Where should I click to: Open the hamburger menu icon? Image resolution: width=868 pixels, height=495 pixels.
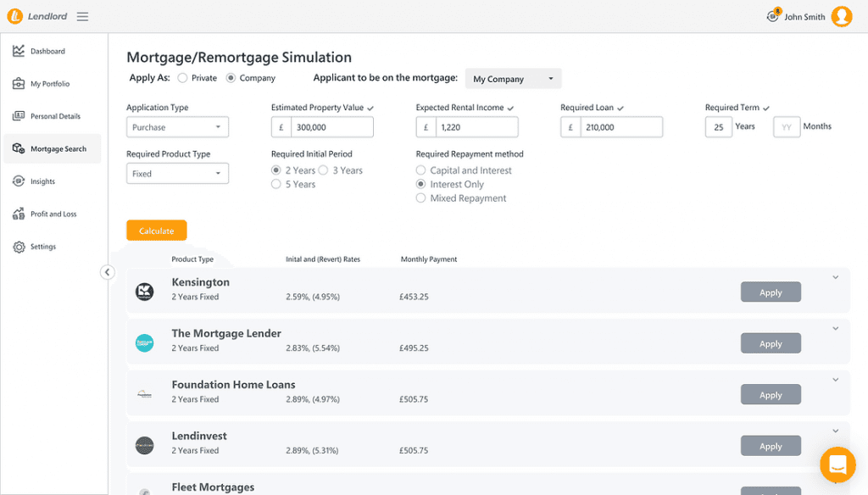pyautogui.click(x=82, y=17)
